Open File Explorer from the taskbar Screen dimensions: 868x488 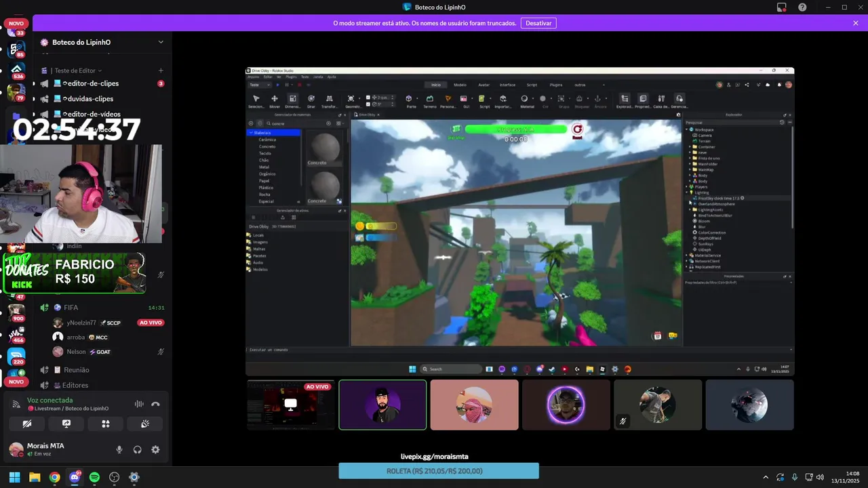[x=35, y=477]
